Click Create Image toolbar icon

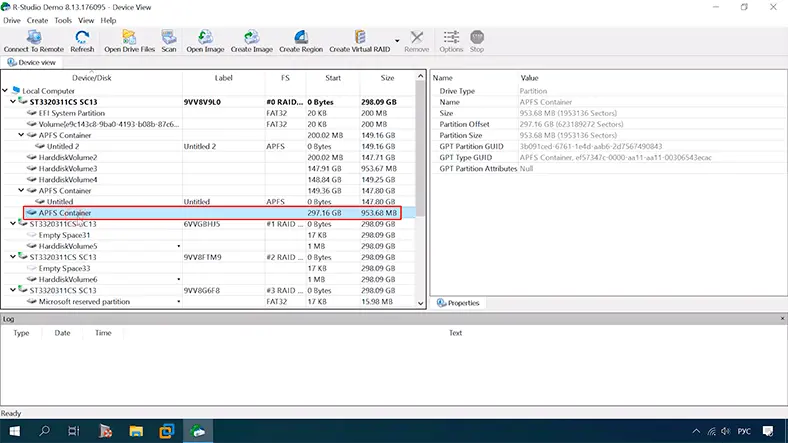[251, 41]
